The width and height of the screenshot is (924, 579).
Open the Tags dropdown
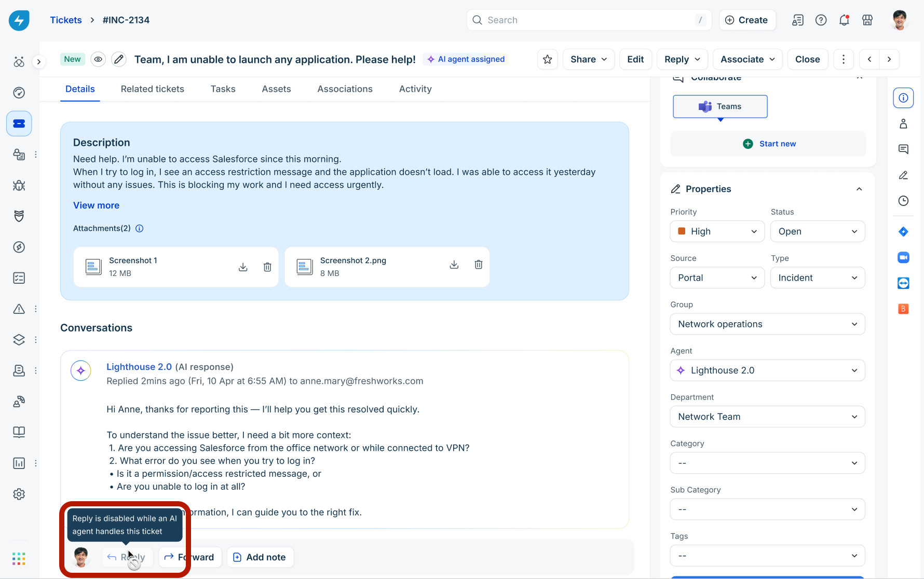pos(768,556)
